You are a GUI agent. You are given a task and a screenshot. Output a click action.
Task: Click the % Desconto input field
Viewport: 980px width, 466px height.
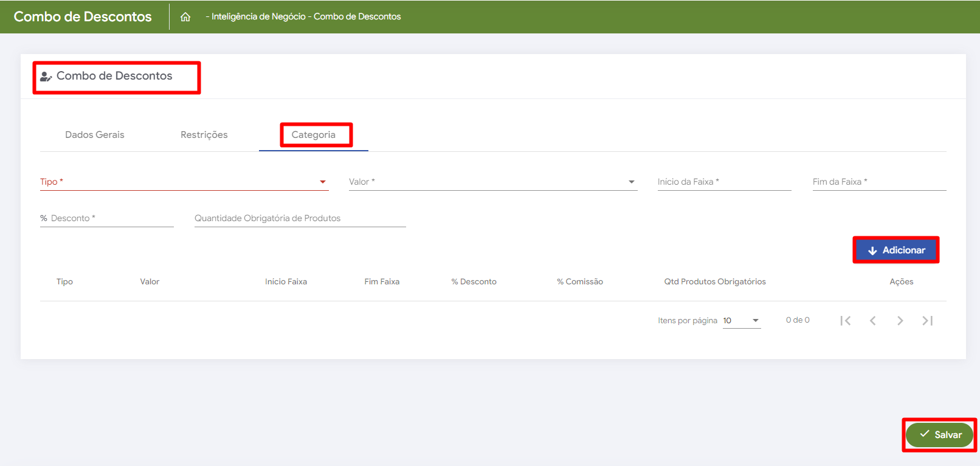click(x=107, y=218)
